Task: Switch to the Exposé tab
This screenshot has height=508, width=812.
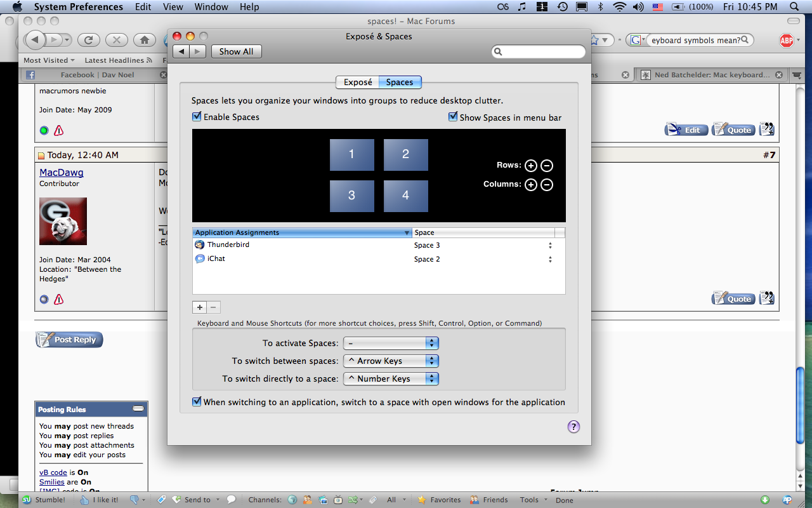Action: pos(358,82)
